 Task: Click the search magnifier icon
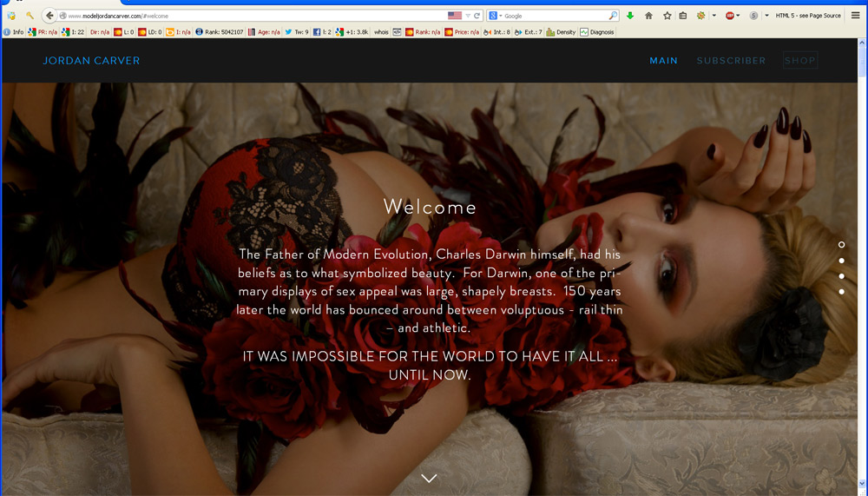tap(613, 16)
